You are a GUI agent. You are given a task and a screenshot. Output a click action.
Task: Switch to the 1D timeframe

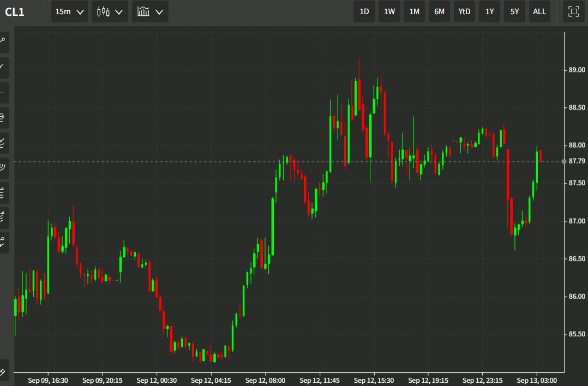pyautogui.click(x=364, y=11)
